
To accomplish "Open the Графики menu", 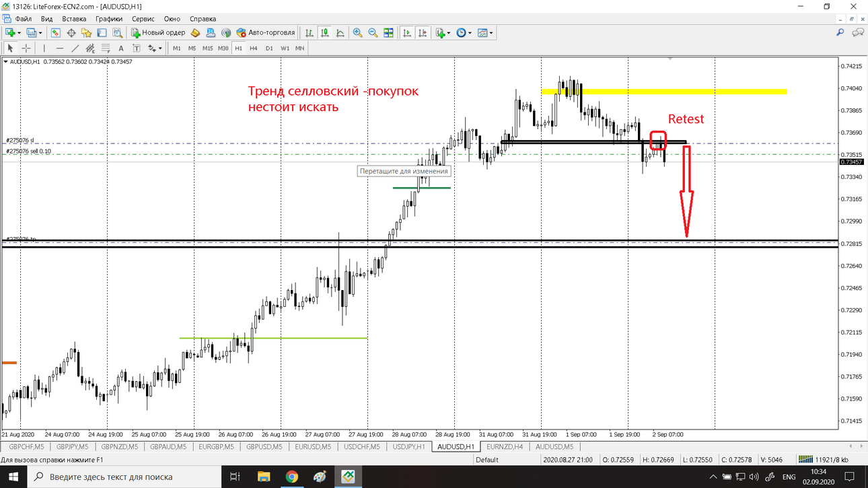I will point(109,19).
